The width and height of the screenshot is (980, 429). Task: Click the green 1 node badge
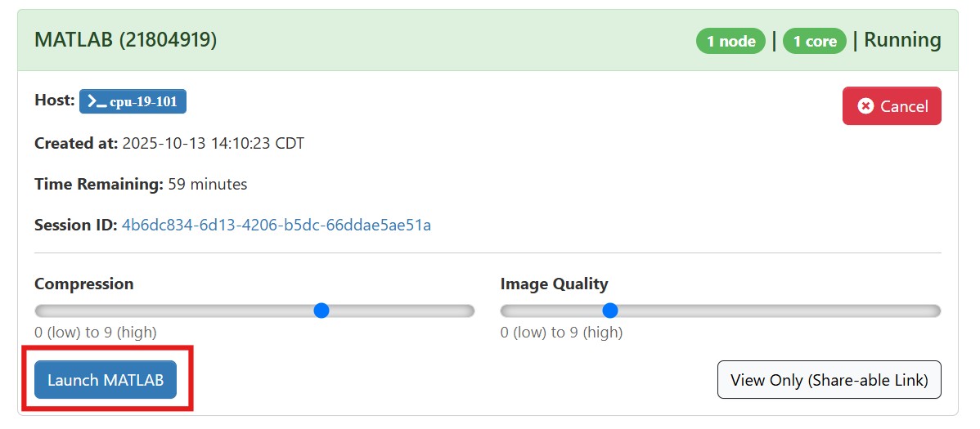(731, 41)
